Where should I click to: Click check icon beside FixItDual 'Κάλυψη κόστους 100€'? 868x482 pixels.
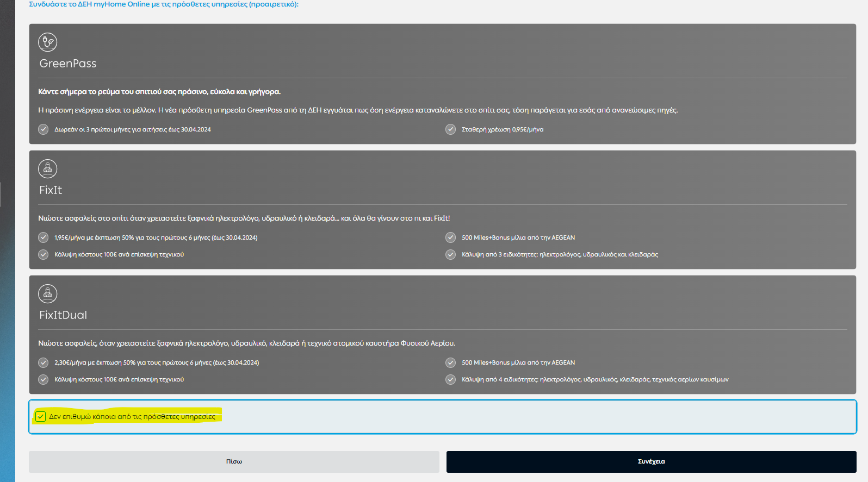click(x=44, y=379)
